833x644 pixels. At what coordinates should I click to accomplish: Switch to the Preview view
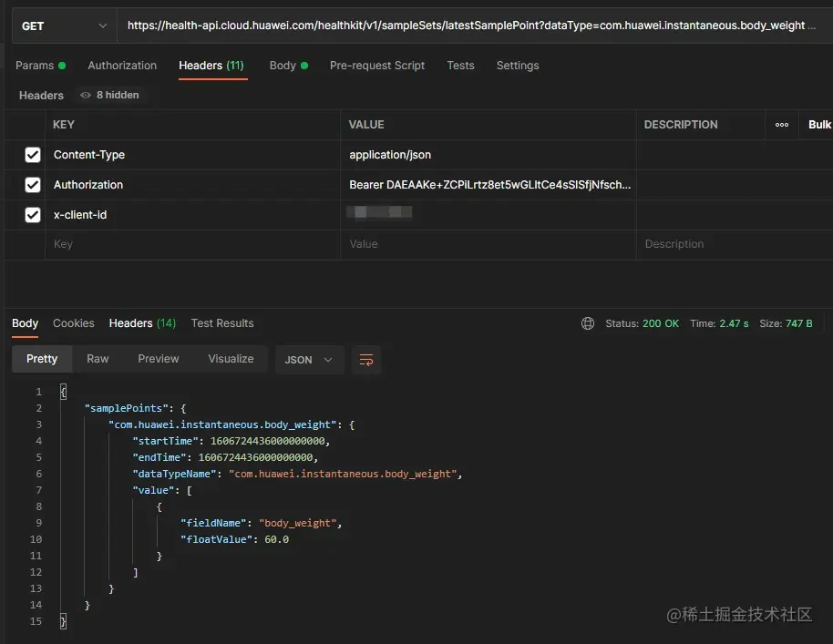click(159, 359)
